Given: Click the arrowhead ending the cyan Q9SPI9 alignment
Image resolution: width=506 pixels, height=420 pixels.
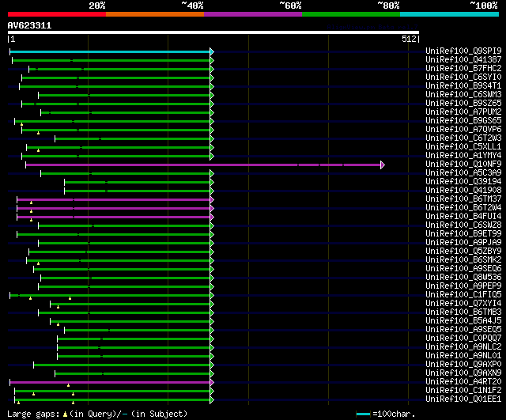Looking at the screenshot, I should [211, 51].
